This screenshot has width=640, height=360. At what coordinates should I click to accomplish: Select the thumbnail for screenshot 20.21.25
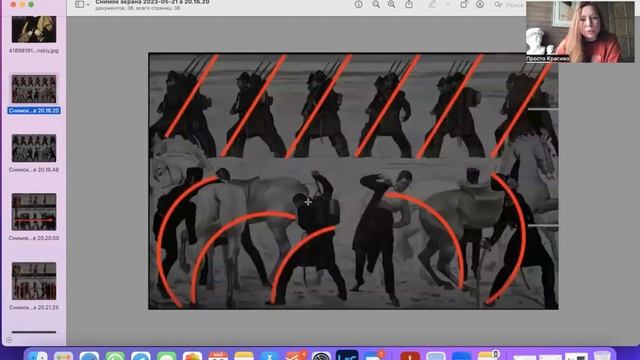34,281
